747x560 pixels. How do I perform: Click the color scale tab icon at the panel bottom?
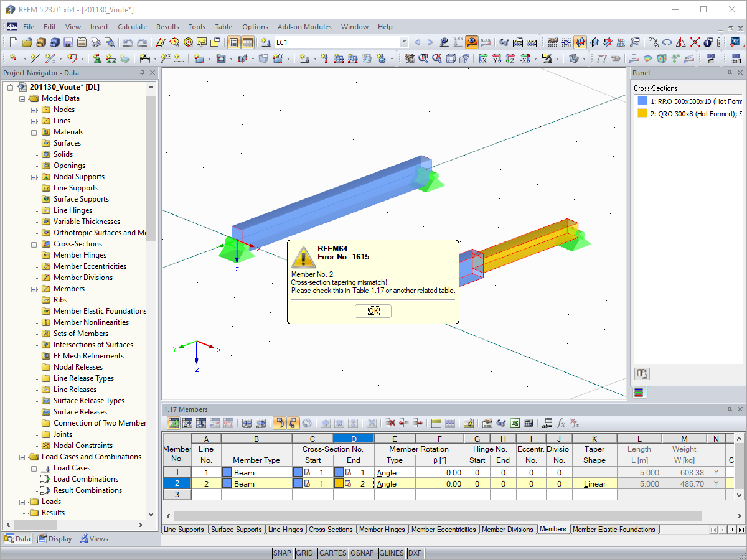coord(639,393)
